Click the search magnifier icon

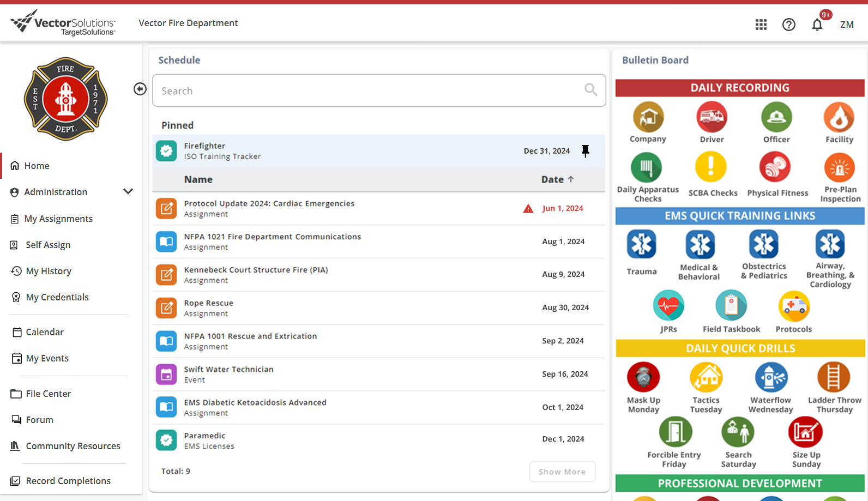point(590,89)
